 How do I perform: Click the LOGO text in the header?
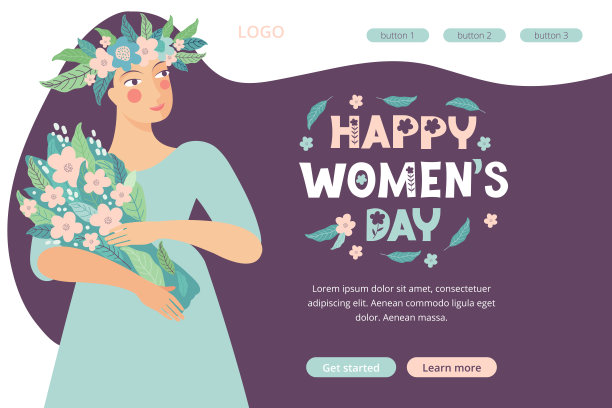pos(261,32)
